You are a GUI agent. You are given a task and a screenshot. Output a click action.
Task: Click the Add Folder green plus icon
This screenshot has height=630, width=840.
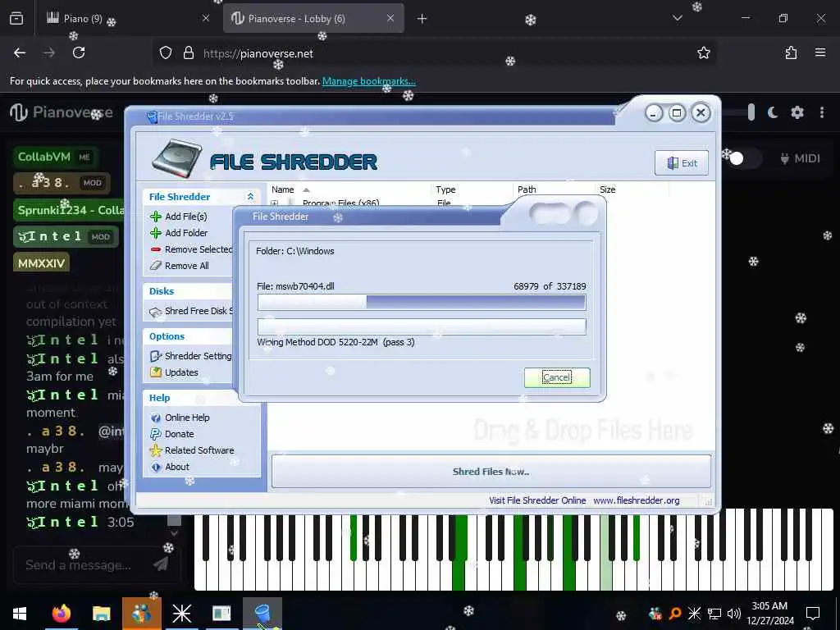click(156, 233)
